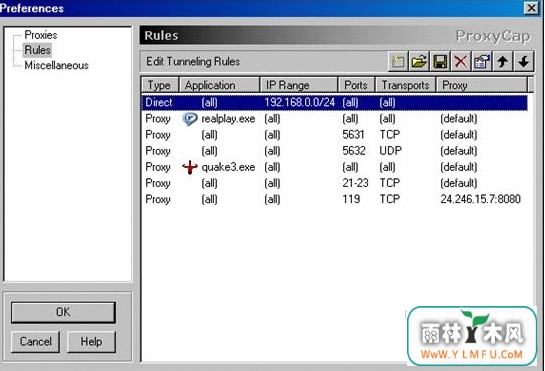Select Proxies in the tree
The width and height of the screenshot is (545, 371).
tap(41, 35)
